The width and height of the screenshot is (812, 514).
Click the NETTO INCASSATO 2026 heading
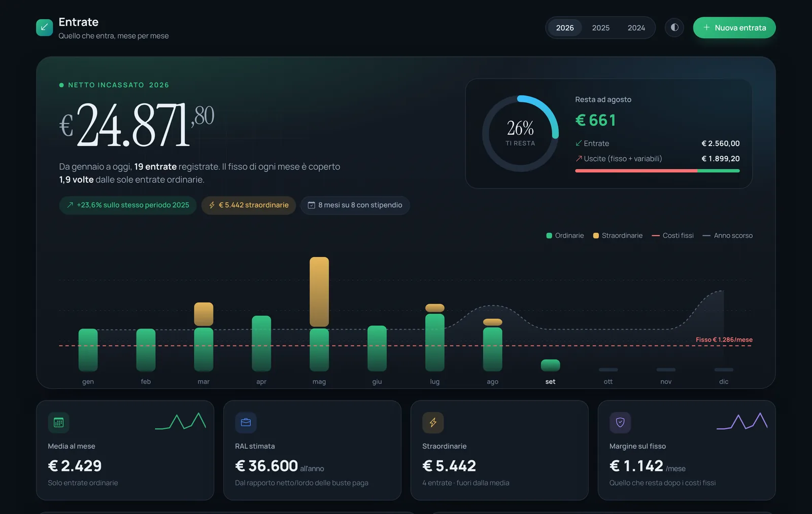tap(118, 85)
